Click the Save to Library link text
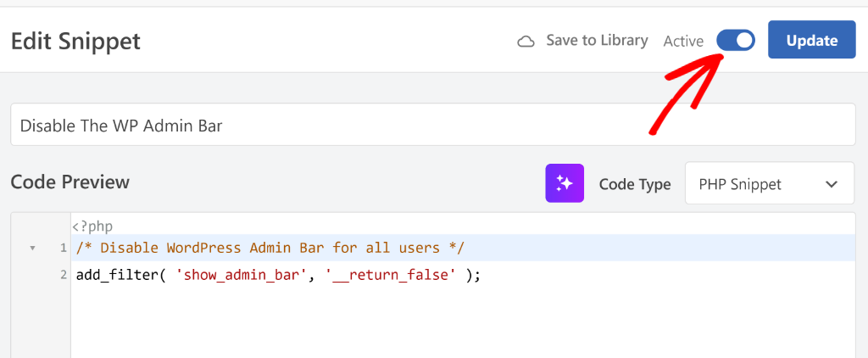Image resolution: width=868 pixels, height=358 pixels. [596, 40]
